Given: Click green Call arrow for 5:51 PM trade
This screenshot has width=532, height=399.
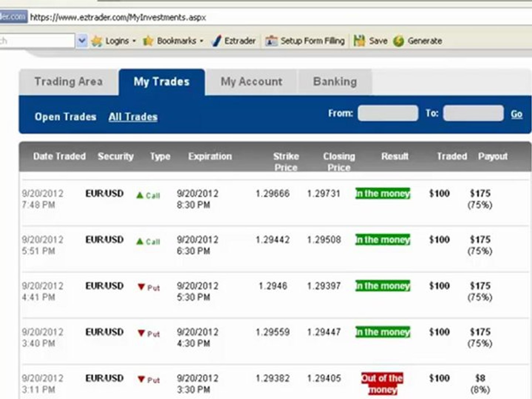Looking at the screenshot, I should coord(140,241).
